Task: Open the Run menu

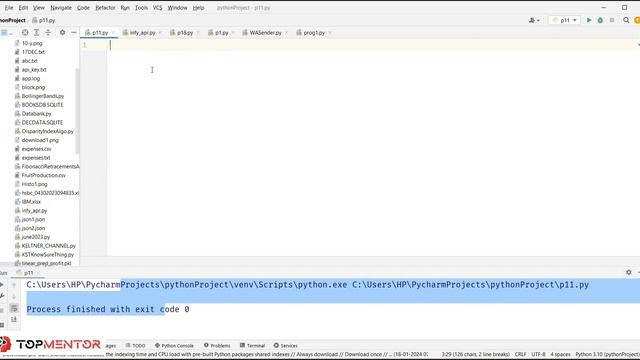Action: tap(125, 8)
